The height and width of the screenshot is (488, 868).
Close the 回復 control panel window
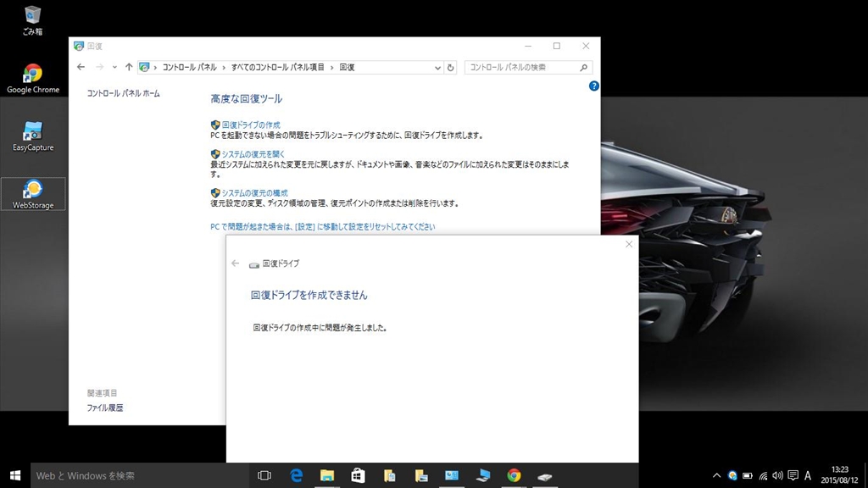[x=586, y=46]
